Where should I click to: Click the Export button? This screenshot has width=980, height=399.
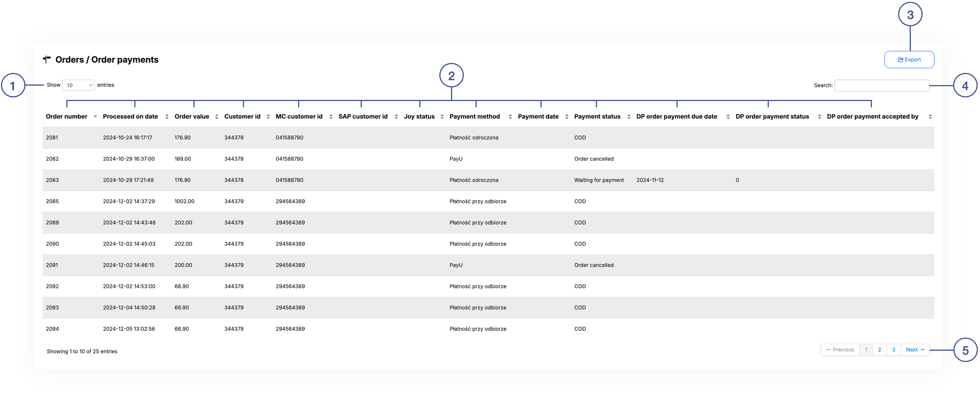tap(909, 60)
